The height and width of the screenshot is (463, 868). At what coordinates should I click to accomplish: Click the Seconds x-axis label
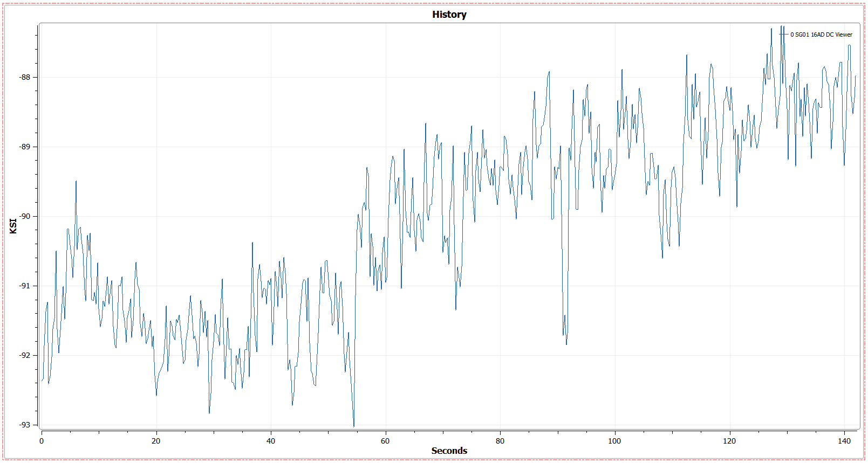(449, 451)
